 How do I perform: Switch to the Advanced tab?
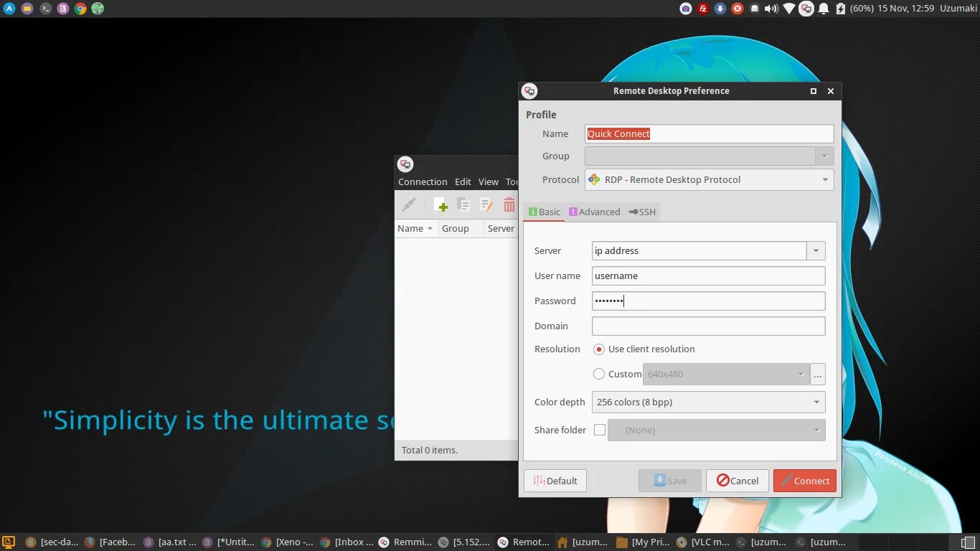[x=594, y=212]
